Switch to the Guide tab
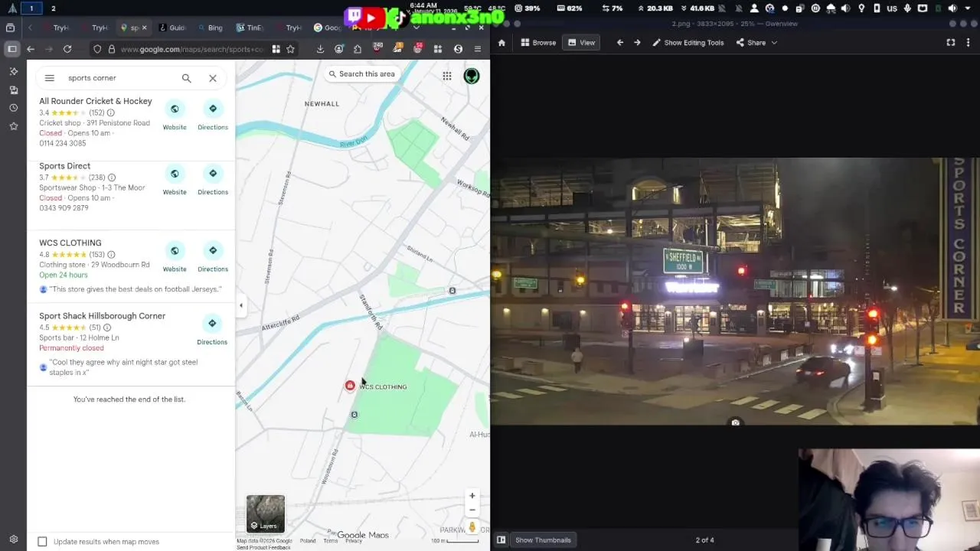 pos(171,28)
